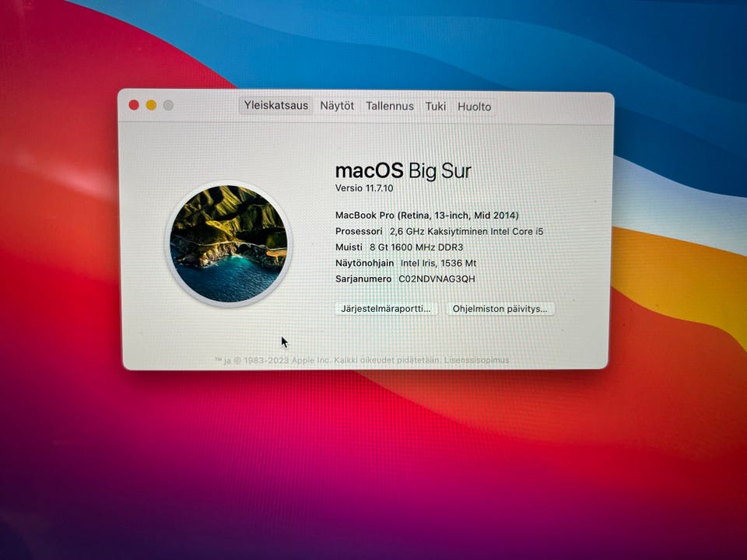Click the Ohjelmiston päivitys... button
This screenshot has height=560, width=747.
[500, 309]
